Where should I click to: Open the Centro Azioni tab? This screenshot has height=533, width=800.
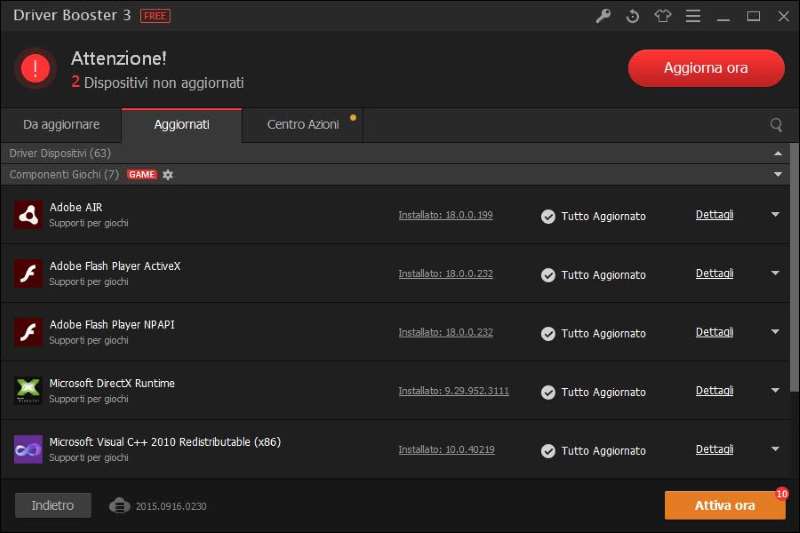[303, 125]
